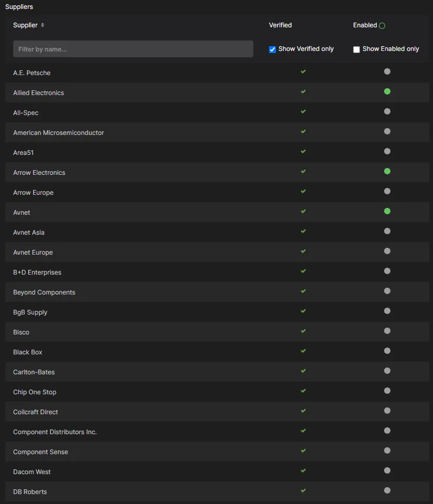433x504 pixels.
Task: Select the Allied Electronics supplier name
Action: point(38,92)
